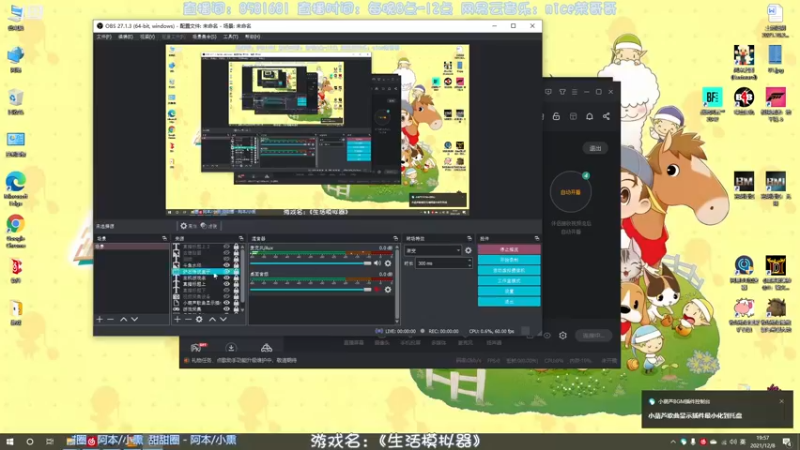Adjust the Desktop Audio volume slider
The width and height of the screenshot is (800, 450).
[311, 290]
